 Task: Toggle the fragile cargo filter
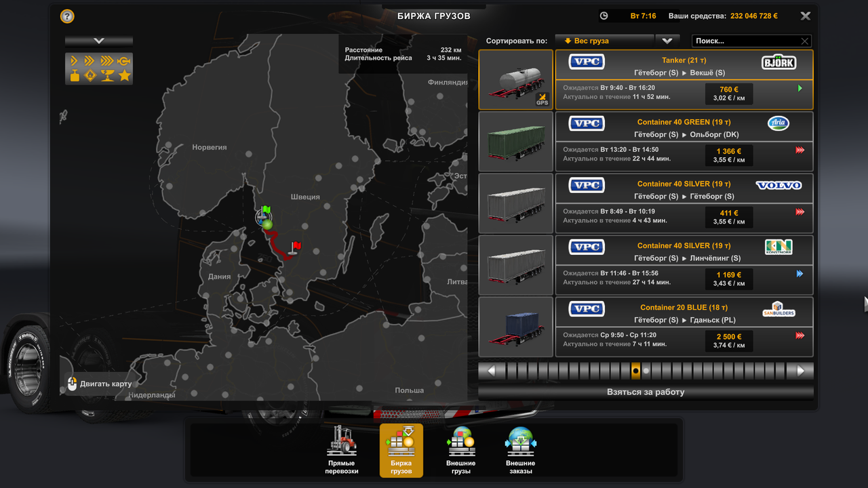[x=107, y=75]
